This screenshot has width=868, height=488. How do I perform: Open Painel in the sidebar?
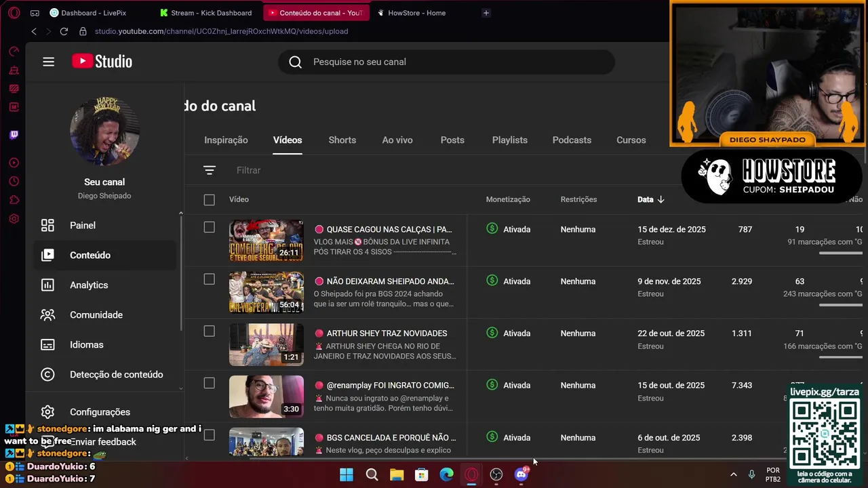(x=105, y=225)
